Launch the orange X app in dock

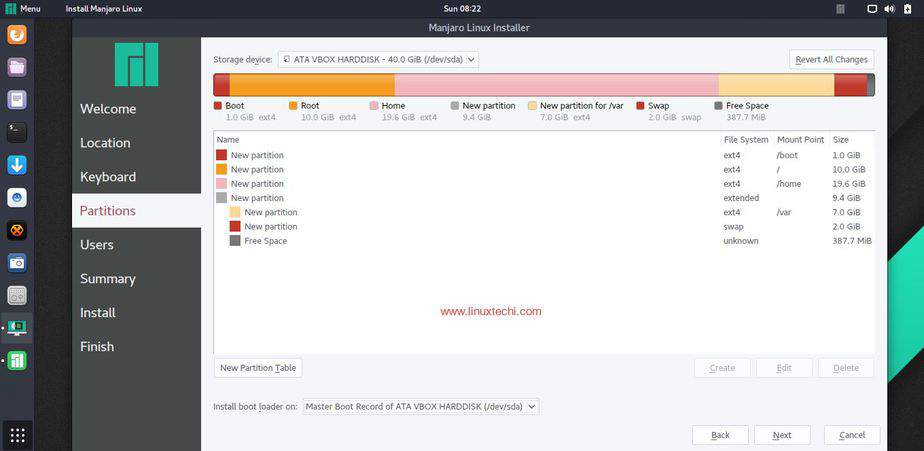pos(16,230)
